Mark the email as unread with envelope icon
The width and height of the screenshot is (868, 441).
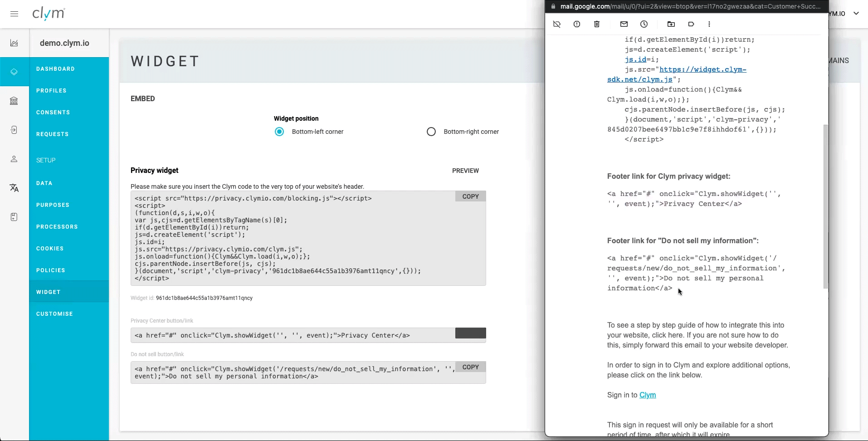coord(624,24)
